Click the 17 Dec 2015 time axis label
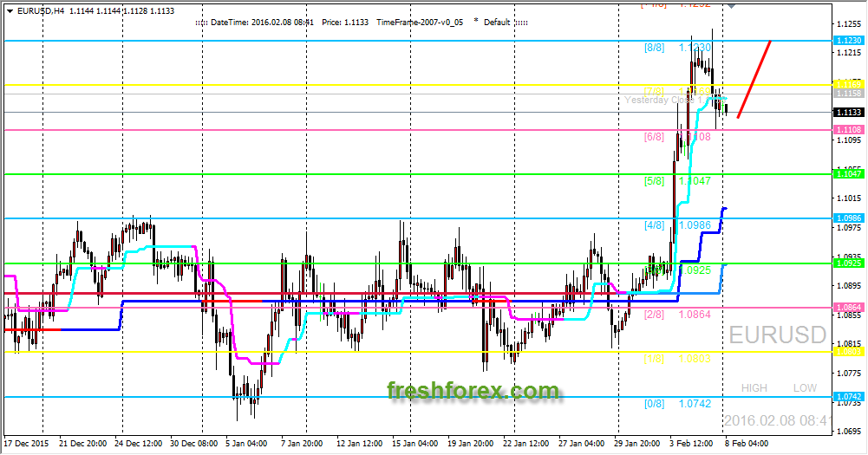 [27, 444]
